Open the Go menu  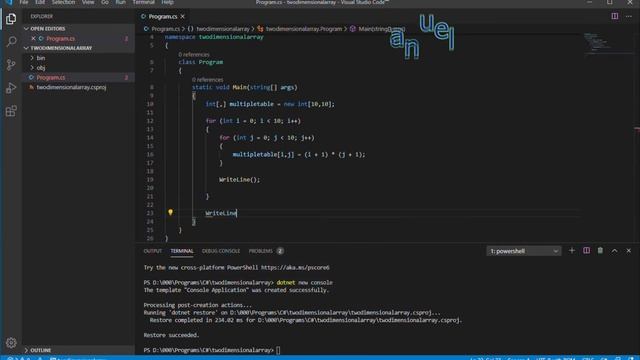tap(105, 2)
